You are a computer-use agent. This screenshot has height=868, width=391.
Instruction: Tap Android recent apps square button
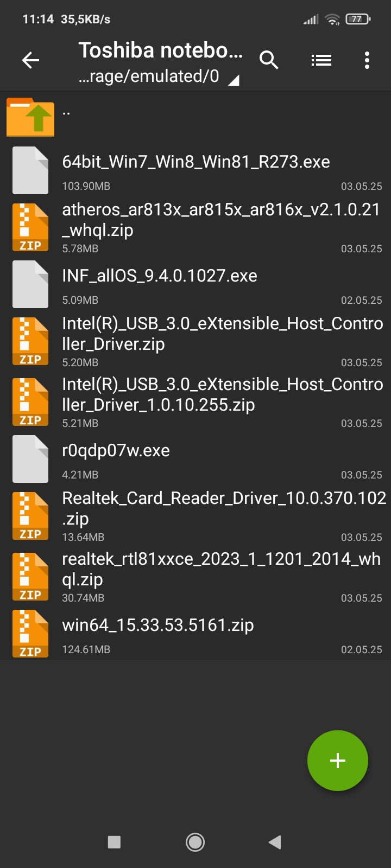(x=114, y=842)
